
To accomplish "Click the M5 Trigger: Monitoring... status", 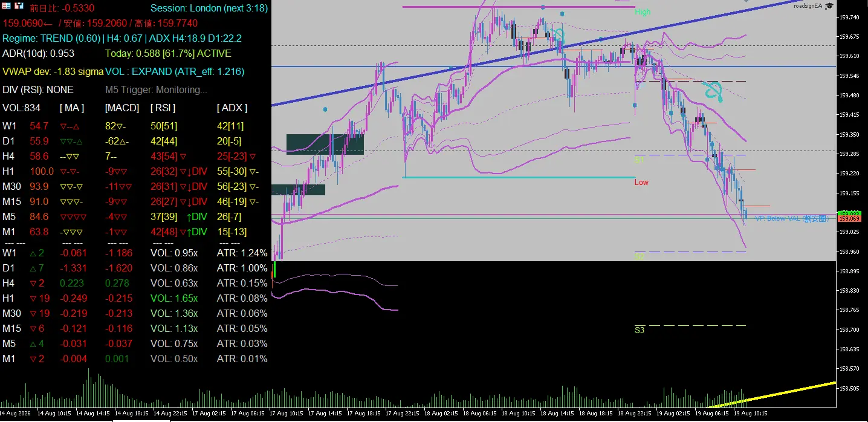I will pos(156,89).
